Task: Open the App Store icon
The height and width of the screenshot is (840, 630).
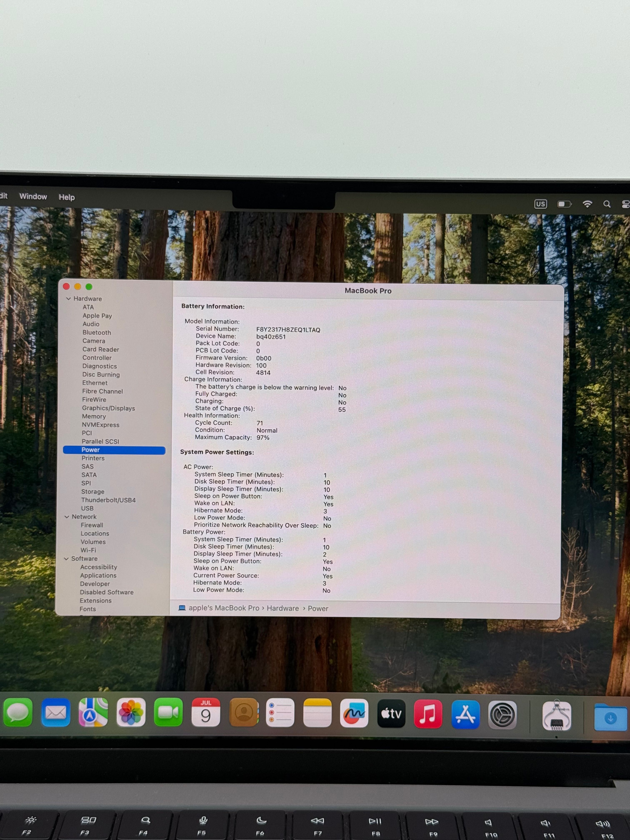Action: tap(465, 715)
